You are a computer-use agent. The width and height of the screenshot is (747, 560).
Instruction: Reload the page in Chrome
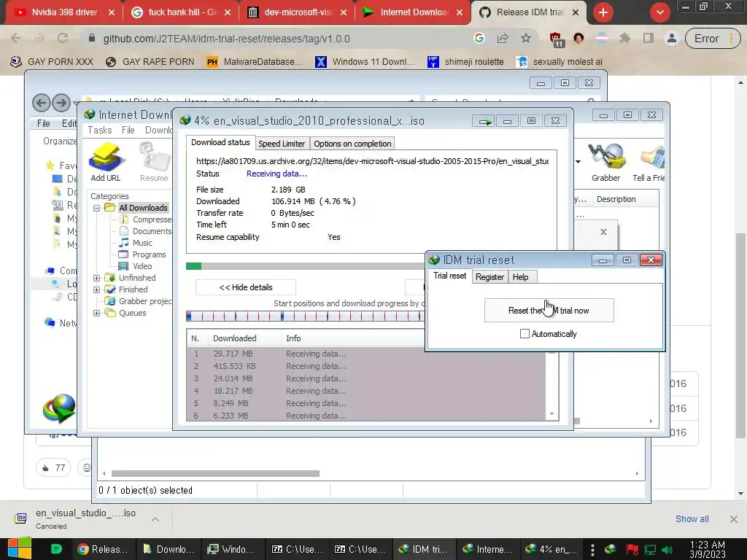(x=63, y=38)
